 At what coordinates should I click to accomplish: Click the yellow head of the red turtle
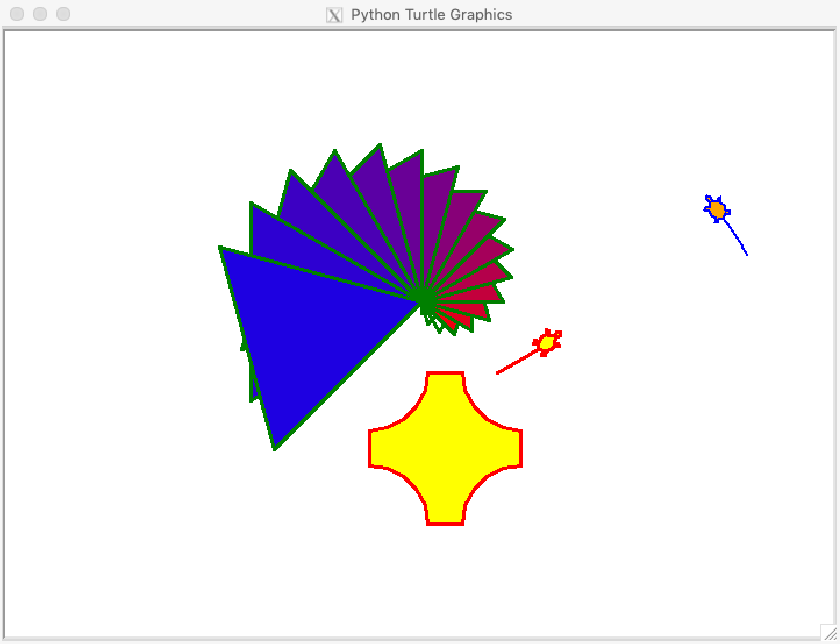pyautogui.click(x=547, y=342)
